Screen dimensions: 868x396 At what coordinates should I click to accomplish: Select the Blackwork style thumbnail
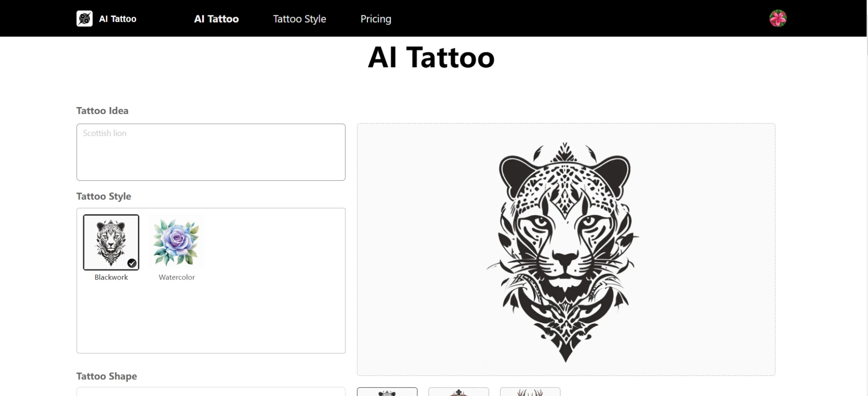tap(111, 241)
